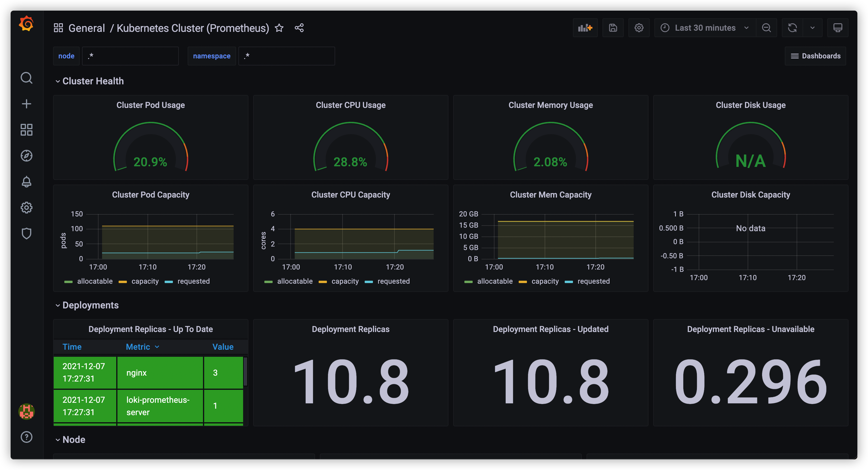
Task: Click the loki-prometheus-server metric cell
Action: [x=160, y=406]
